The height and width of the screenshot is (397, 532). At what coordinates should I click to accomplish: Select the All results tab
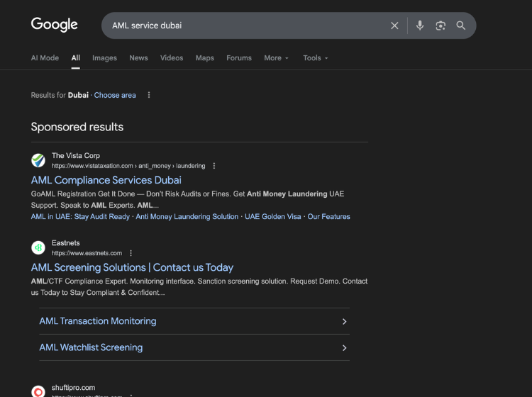76,58
